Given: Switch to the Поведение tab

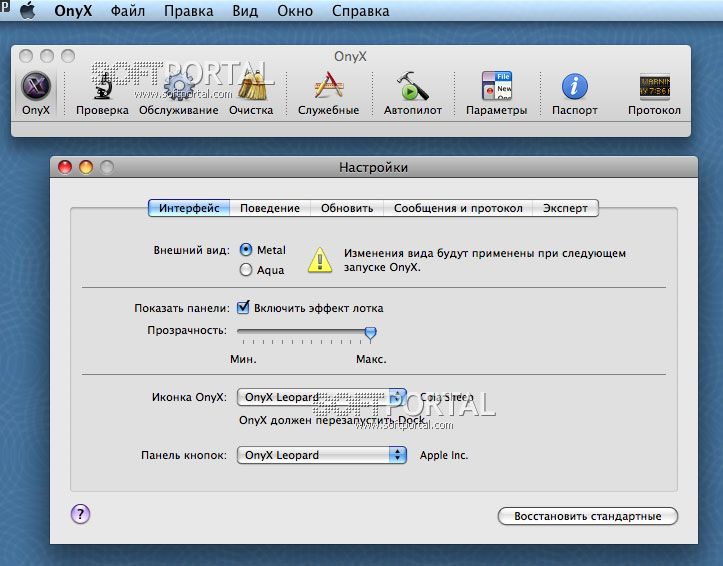Looking at the screenshot, I should pos(270,208).
